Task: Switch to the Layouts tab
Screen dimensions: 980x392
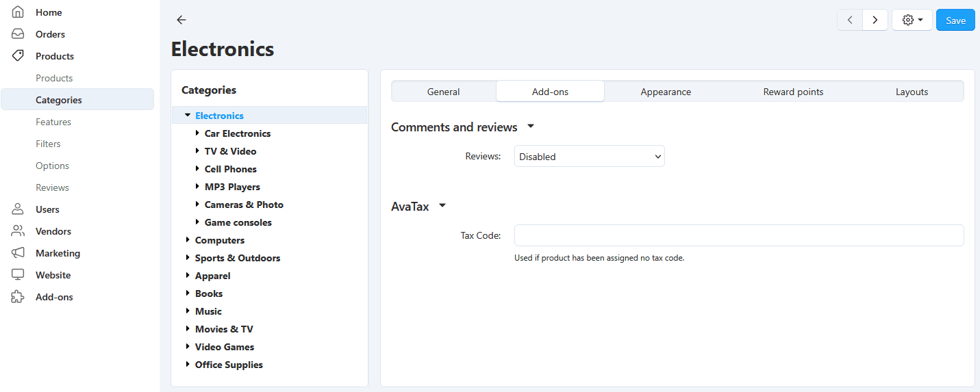Action: [x=912, y=92]
